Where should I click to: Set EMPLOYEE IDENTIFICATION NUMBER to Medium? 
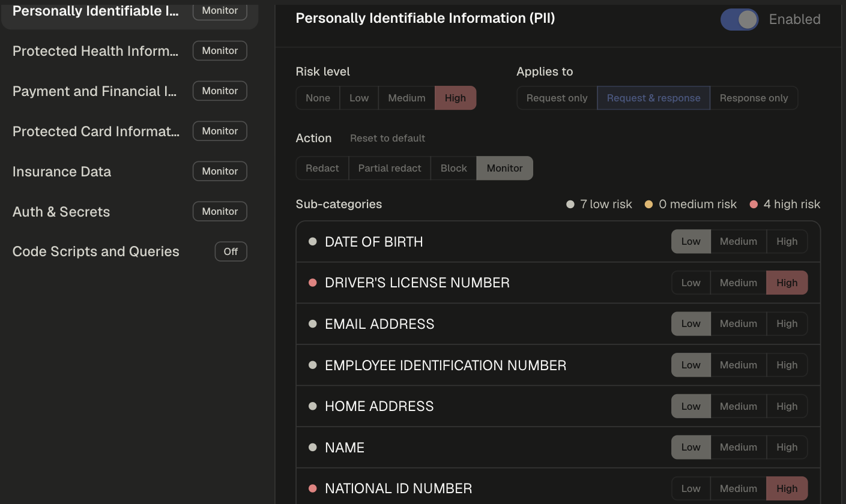739,365
